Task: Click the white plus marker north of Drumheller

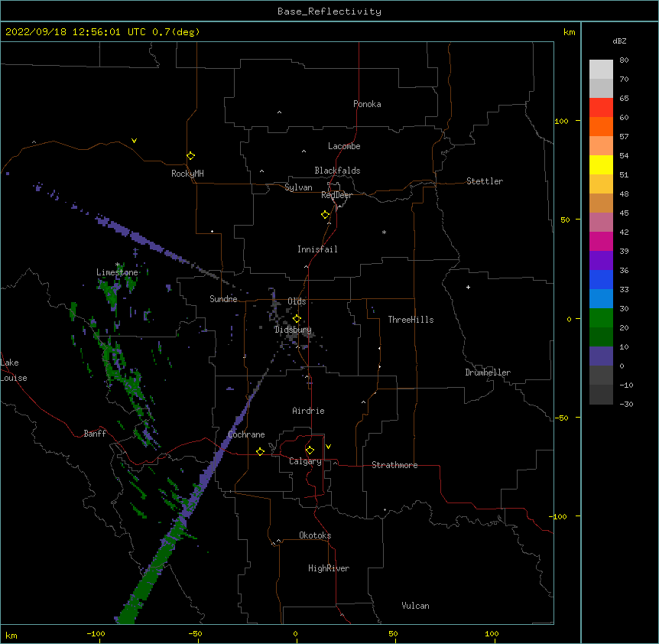Action: pyautogui.click(x=468, y=287)
